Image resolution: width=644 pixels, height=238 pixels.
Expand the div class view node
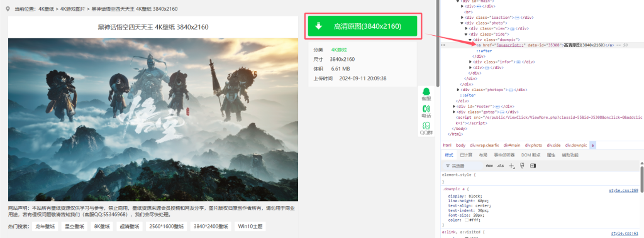(466, 29)
